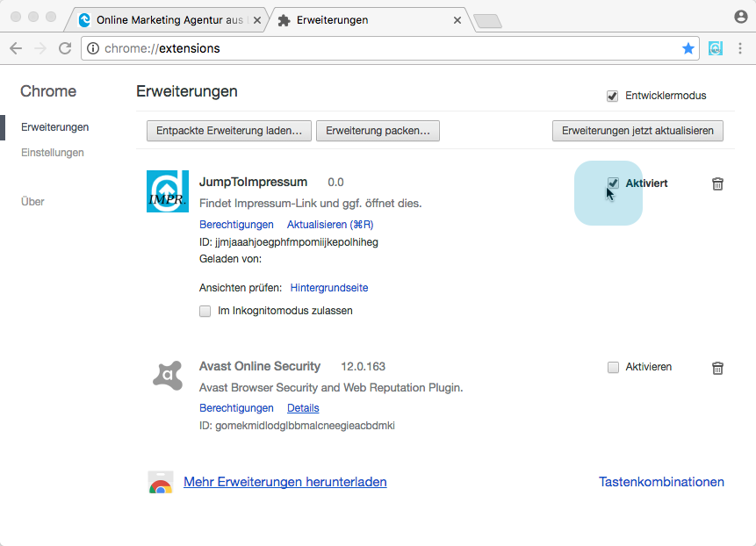The height and width of the screenshot is (546, 756).
Task: Open the Hintergrundseite link
Action: pos(329,288)
